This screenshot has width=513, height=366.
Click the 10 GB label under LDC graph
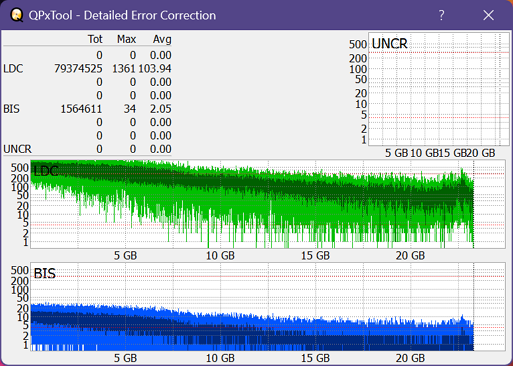click(220, 256)
